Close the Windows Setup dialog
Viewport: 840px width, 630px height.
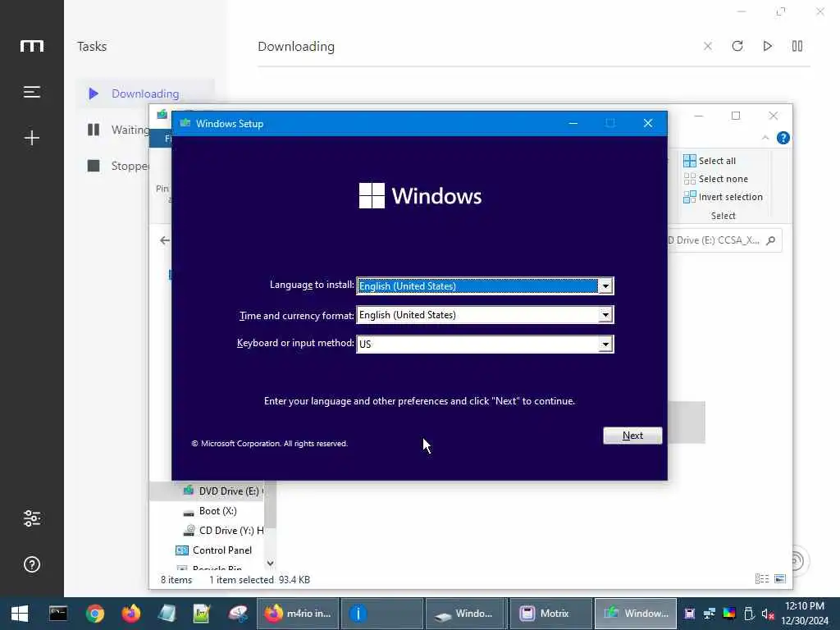click(648, 124)
